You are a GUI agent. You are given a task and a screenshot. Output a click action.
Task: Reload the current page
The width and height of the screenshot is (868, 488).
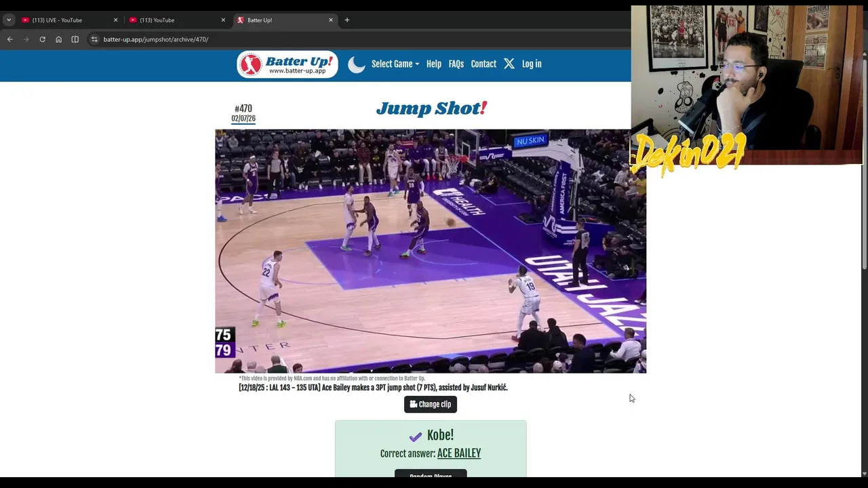click(x=42, y=39)
